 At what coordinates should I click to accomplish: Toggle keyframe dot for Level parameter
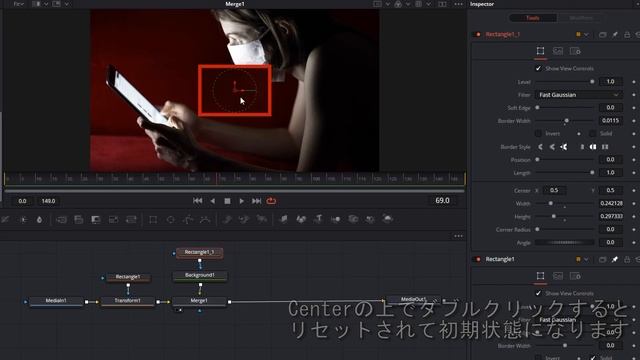coord(634,82)
